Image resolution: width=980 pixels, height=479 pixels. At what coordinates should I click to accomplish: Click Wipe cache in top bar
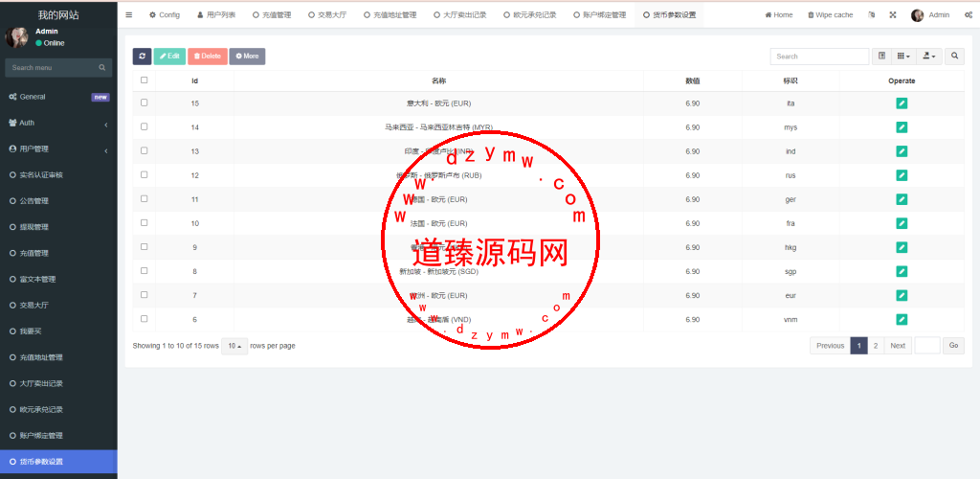point(830,15)
